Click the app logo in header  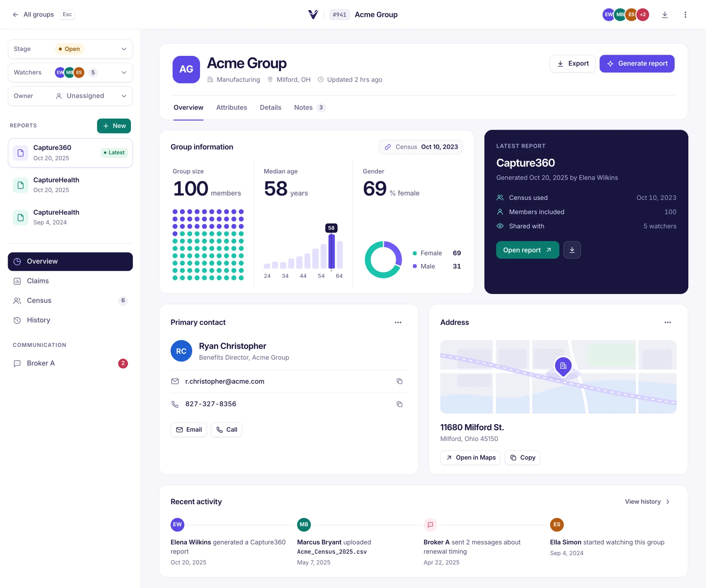pyautogui.click(x=313, y=15)
